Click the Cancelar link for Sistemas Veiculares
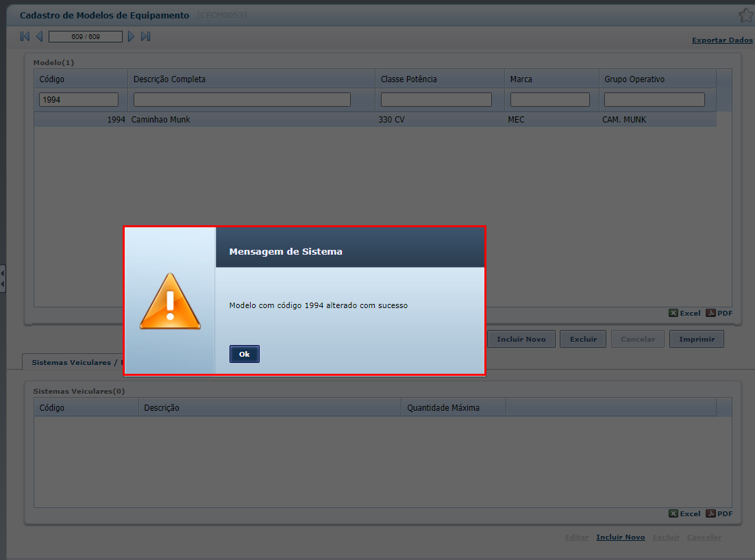Screen dimensions: 755x560 (x=704, y=537)
